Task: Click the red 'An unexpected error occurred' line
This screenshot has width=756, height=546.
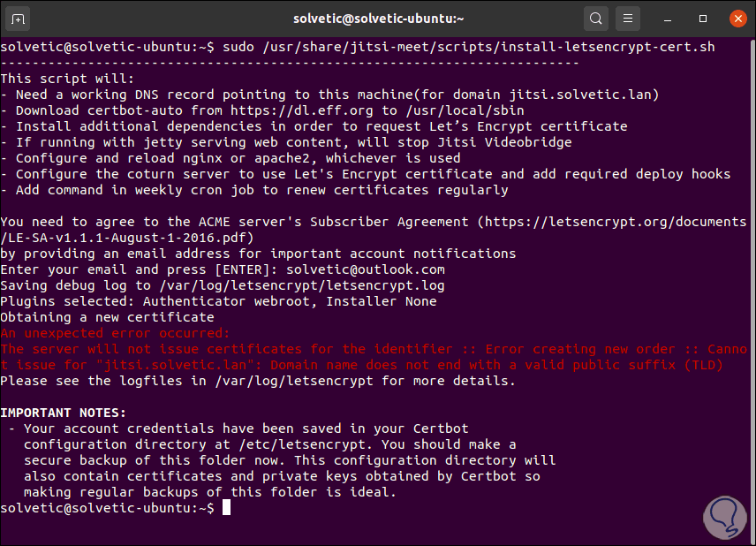Action: click(115, 333)
